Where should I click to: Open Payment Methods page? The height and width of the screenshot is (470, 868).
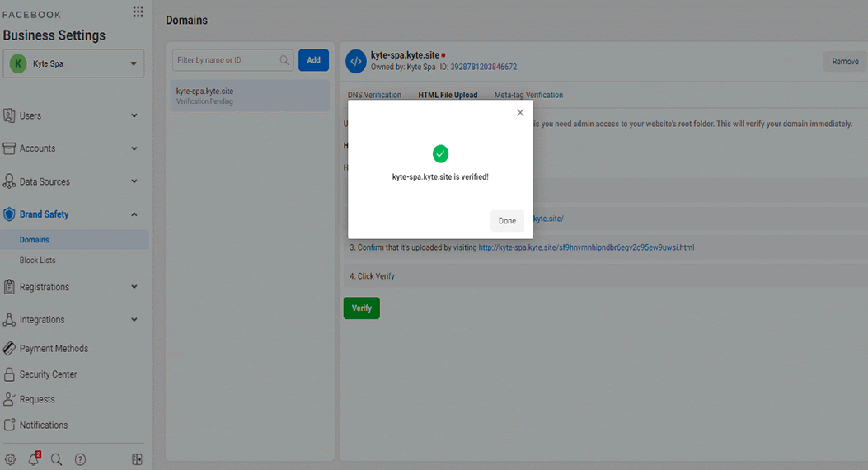click(x=54, y=348)
